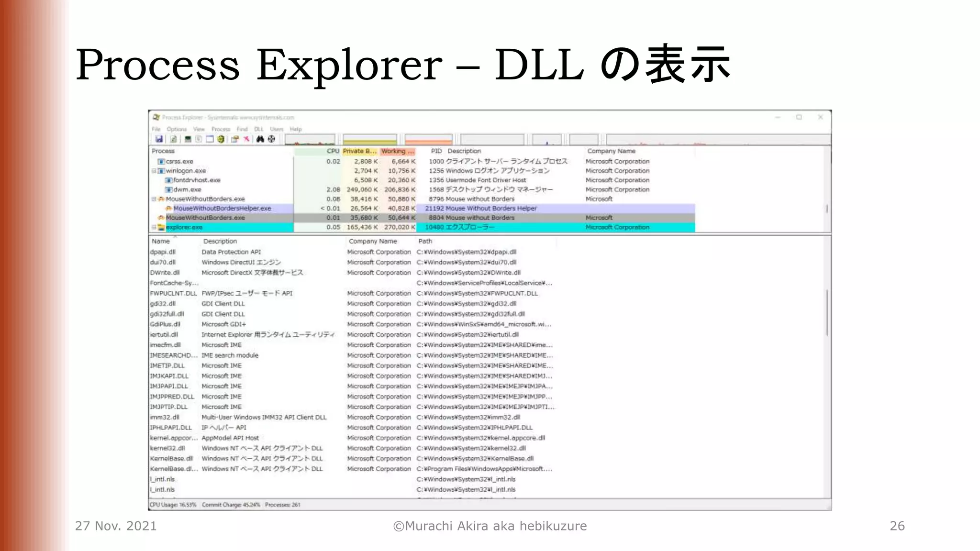Select the csrss.exe process row

(422, 162)
